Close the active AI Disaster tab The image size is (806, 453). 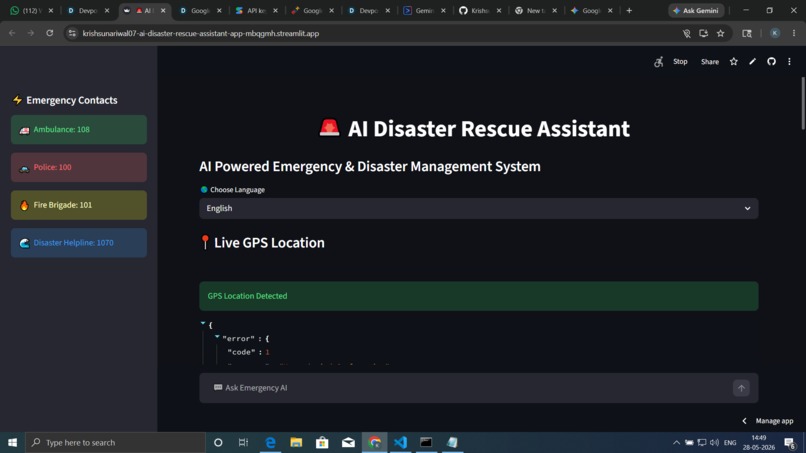point(163,10)
